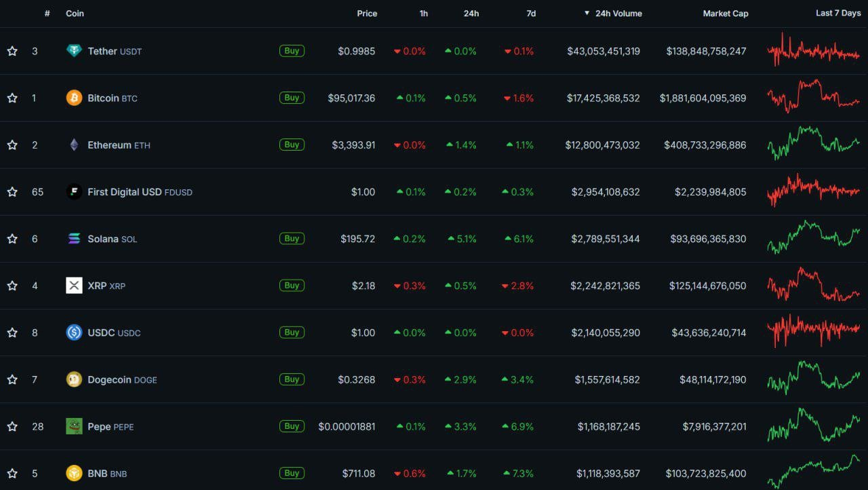The width and height of the screenshot is (868, 490).
Task: Open the Solana SOL coin page
Action: coord(113,239)
